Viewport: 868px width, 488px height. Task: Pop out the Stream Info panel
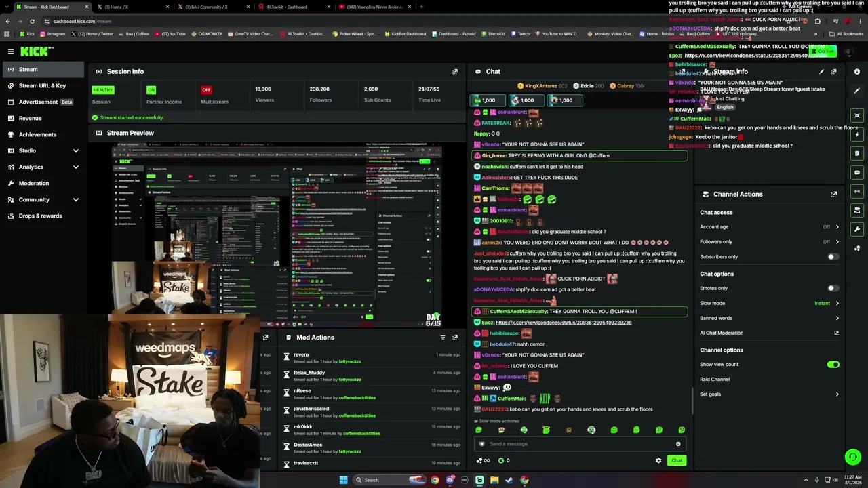coord(834,71)
